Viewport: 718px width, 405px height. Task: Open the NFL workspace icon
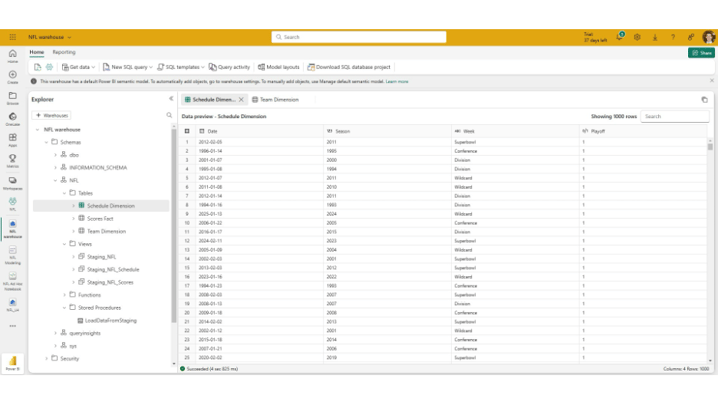[x=13, y=204]
